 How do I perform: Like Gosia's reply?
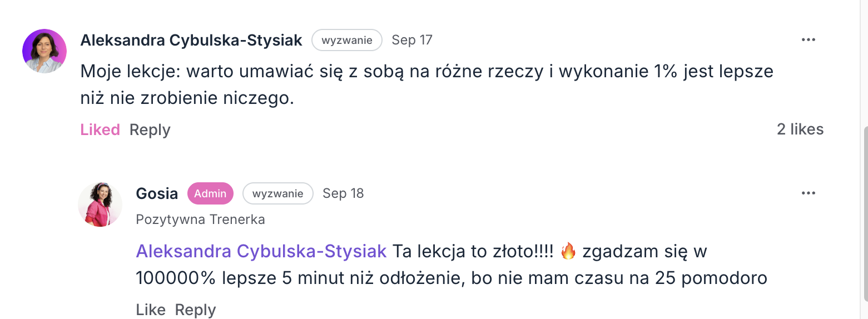(x=151, y=310)
